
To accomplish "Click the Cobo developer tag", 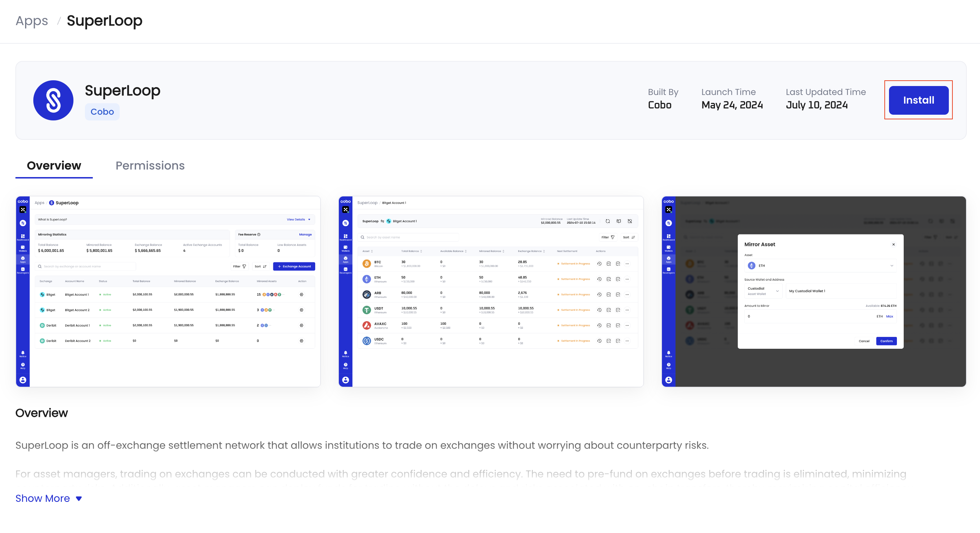I will point(102,111).
